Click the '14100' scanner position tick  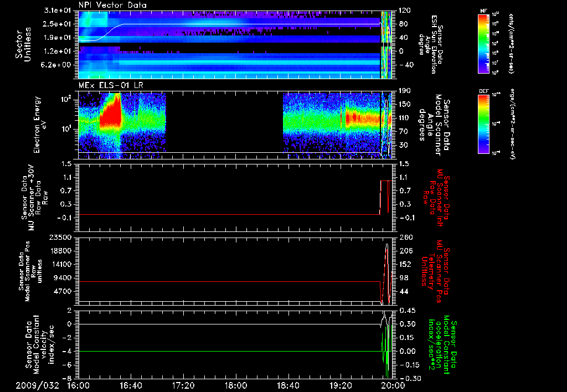pos(61,264)
